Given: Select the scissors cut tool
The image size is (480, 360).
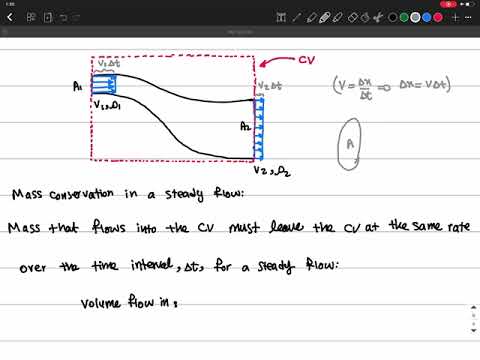Looking at the screenshot, I should (378, 17).
